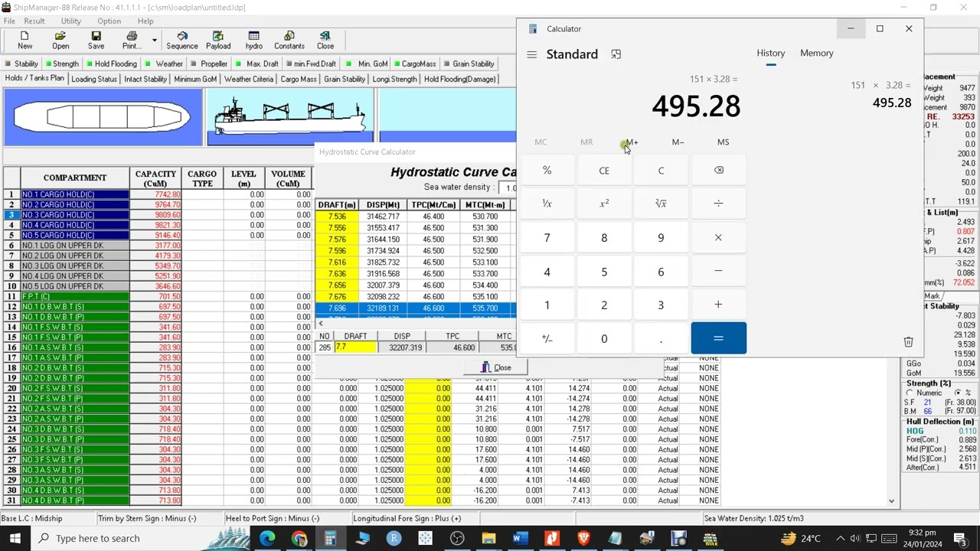
Task: Open the calculator navigation hamburger menu
Action: pyautogui.click(x=531, y=54)
